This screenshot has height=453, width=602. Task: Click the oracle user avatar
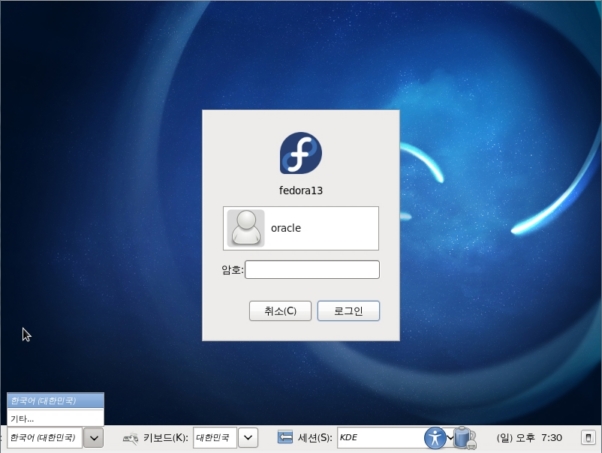point(246,228)
